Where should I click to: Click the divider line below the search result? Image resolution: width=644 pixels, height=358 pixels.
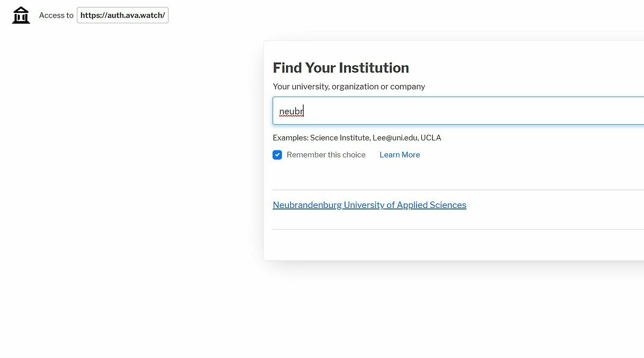(458, 229)
